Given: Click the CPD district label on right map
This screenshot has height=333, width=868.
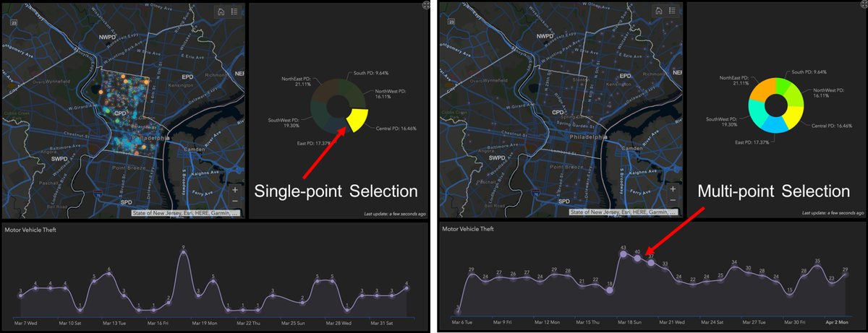Looking at the screenshot, I should 557,113.
